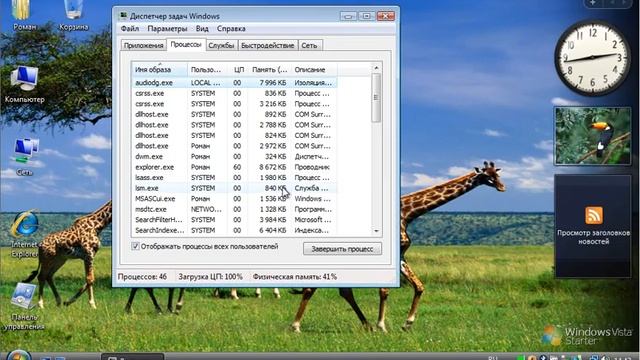The height and width of the screenshot is (360, 640).
Task: Open the Панель управления desktop icon
Action: coord(24,306)
